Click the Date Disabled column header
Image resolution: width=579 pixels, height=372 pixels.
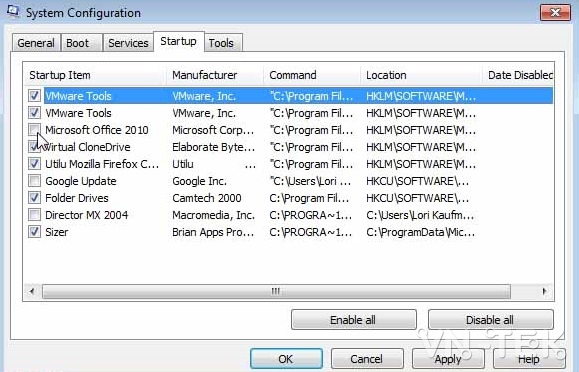(518, 75)
